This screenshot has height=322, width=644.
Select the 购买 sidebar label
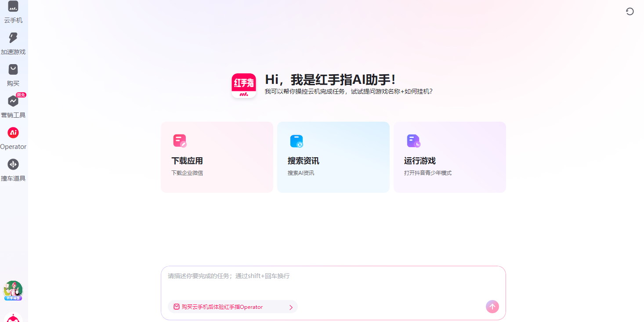point(13,83)
